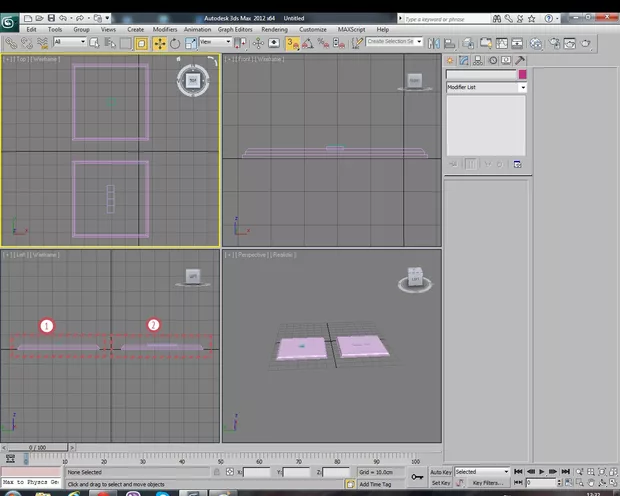Switch to the Hierarchy panel icon
620x496 pixels.
click(x=478, y=60)
